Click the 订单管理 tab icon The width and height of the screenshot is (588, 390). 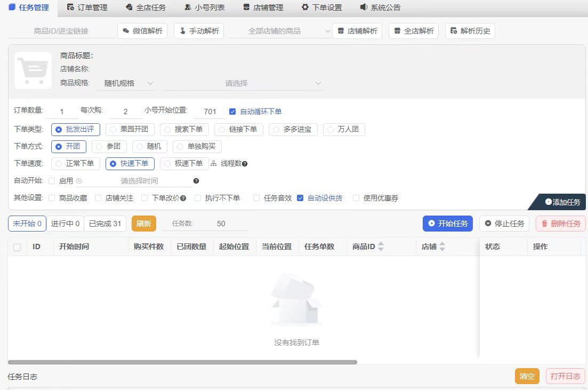coord(70,7)
